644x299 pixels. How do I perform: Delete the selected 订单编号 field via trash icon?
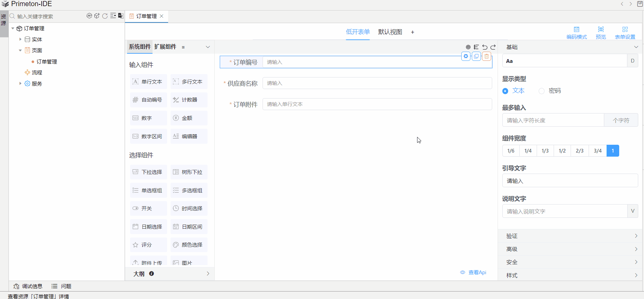tap(486, 56)
